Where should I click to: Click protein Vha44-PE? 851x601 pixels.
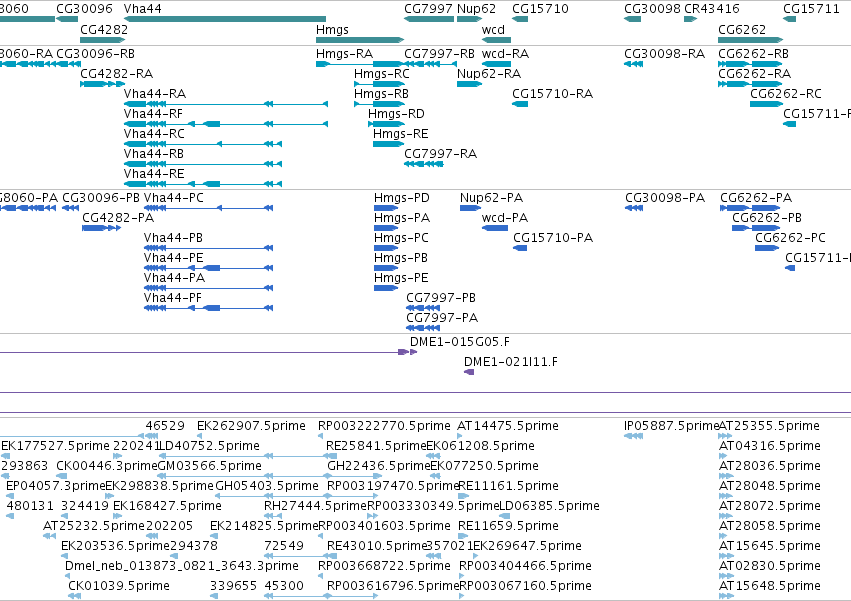tap(174, 258)
